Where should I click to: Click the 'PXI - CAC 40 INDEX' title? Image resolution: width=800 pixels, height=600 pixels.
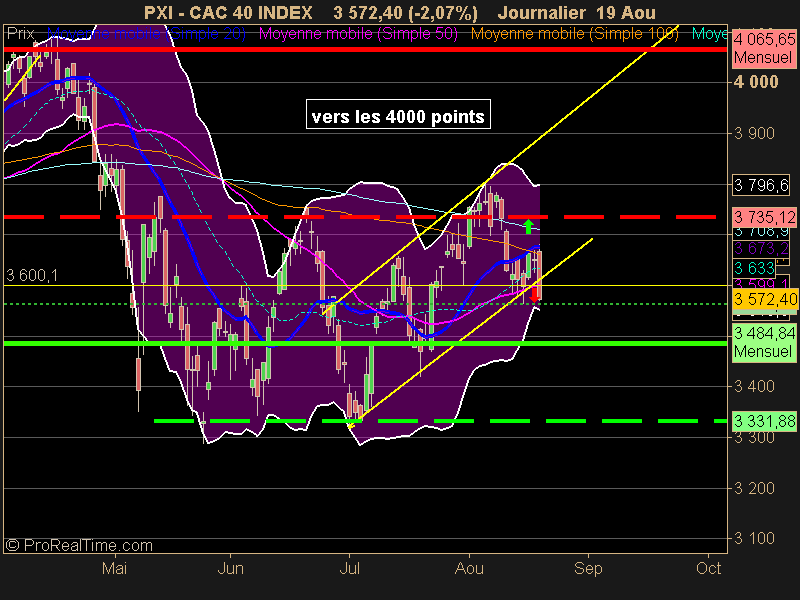228,12
